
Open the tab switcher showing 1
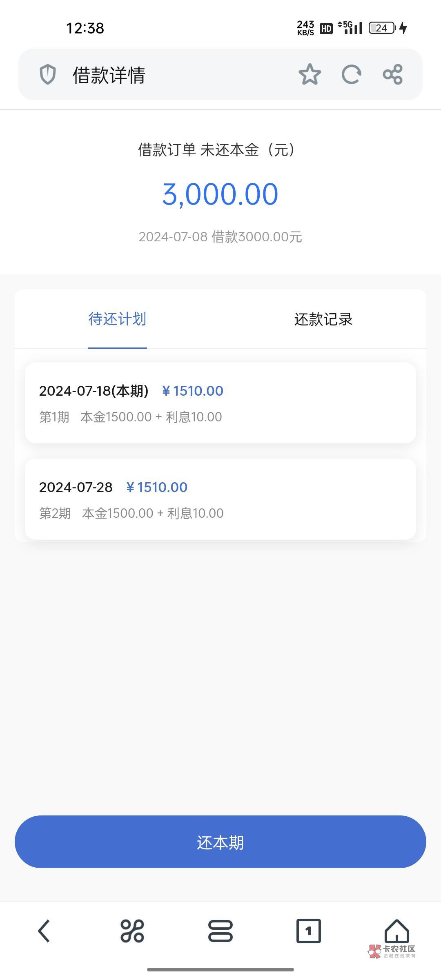(x=308, y=931)
